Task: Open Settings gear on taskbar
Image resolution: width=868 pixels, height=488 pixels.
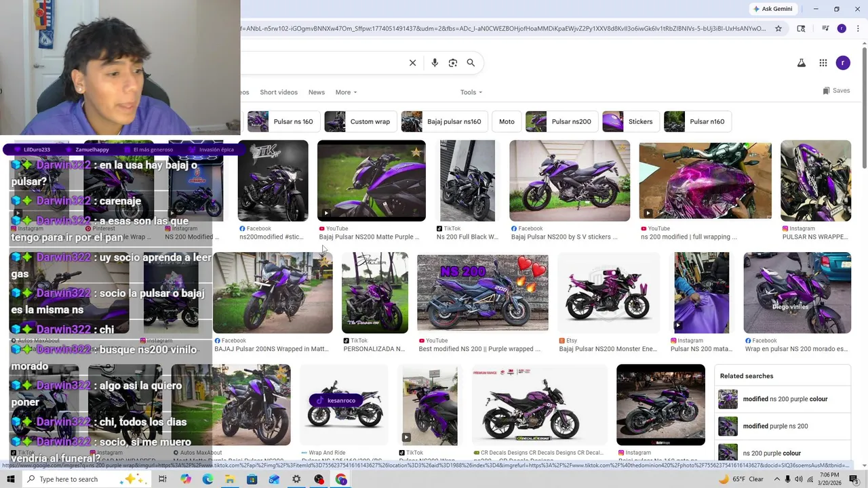Action: point(296,479)
